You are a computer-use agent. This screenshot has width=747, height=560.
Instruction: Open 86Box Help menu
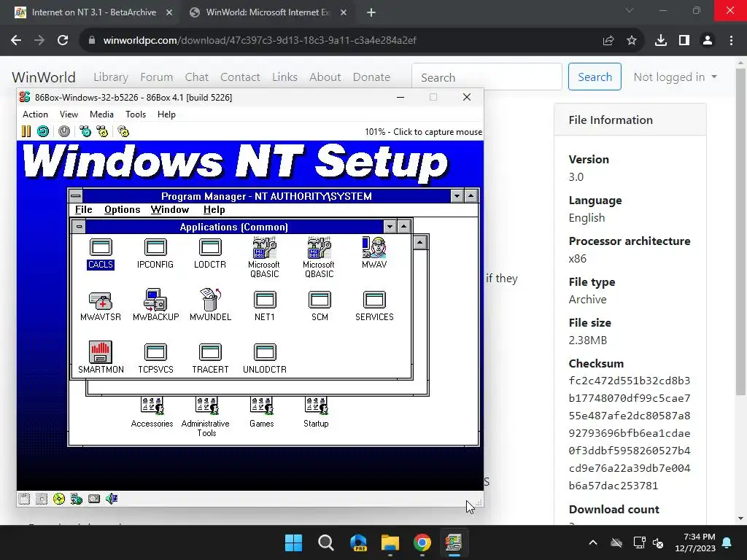[166, 114]
